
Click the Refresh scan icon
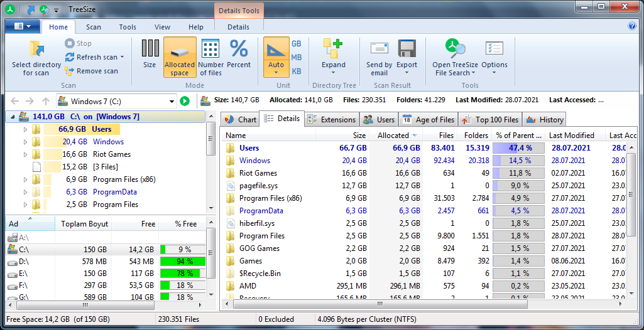tap(70, 57)
